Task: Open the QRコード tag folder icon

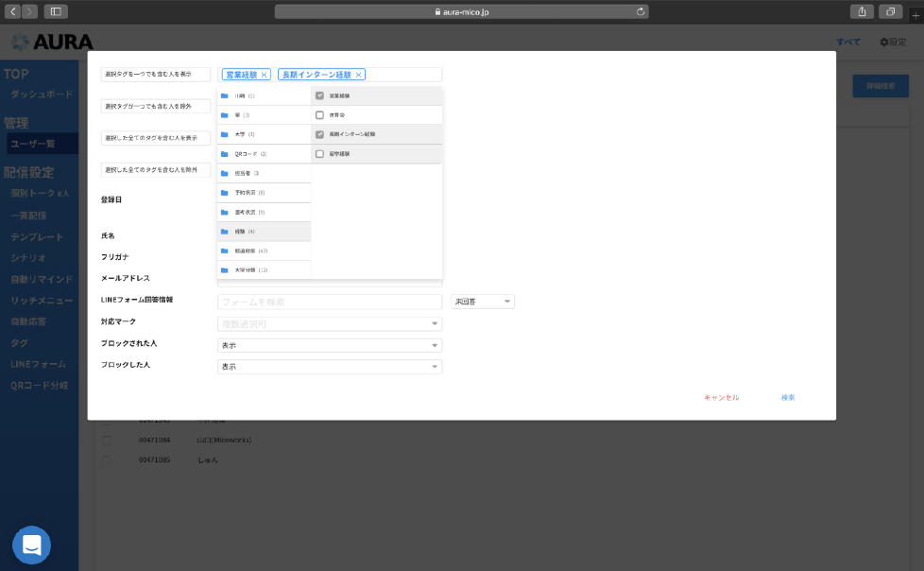Action: (225, 154)
